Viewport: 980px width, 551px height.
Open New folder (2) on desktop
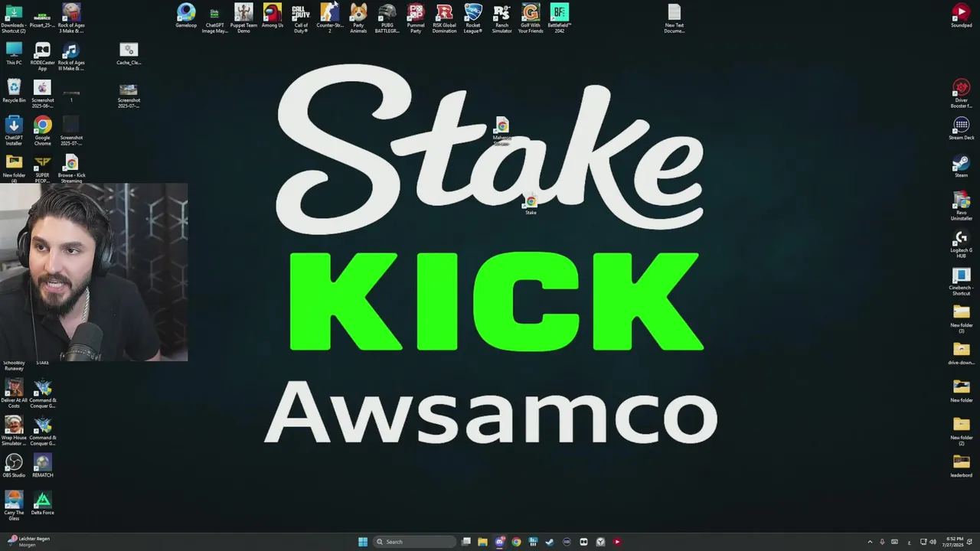click(x=961, y=432)
